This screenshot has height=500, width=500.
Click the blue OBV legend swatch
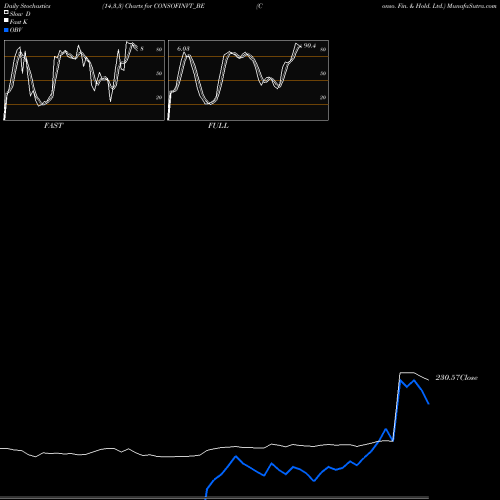(6, 30)
